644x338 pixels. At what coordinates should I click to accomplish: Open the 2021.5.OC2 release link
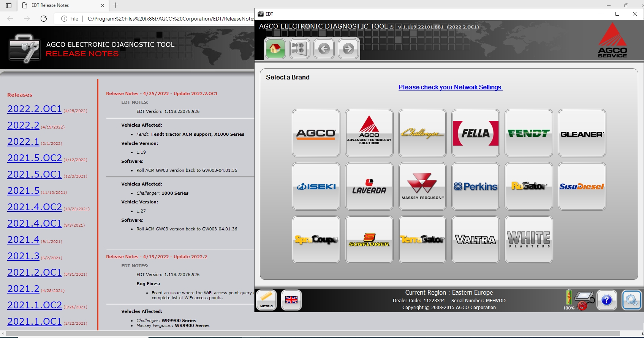[x=35, y=158]
